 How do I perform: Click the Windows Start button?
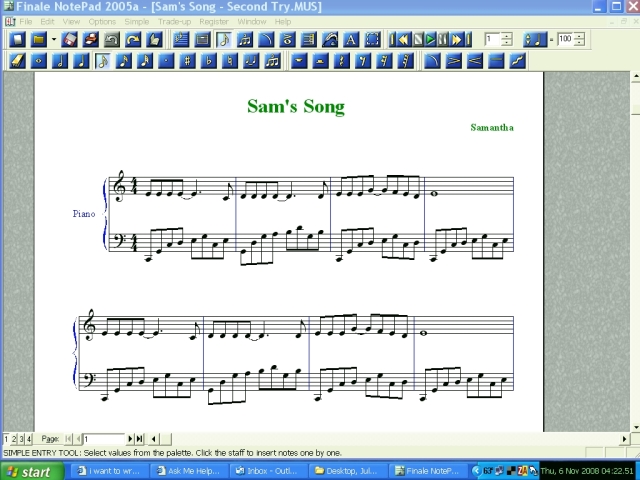(x=30, y=472)
